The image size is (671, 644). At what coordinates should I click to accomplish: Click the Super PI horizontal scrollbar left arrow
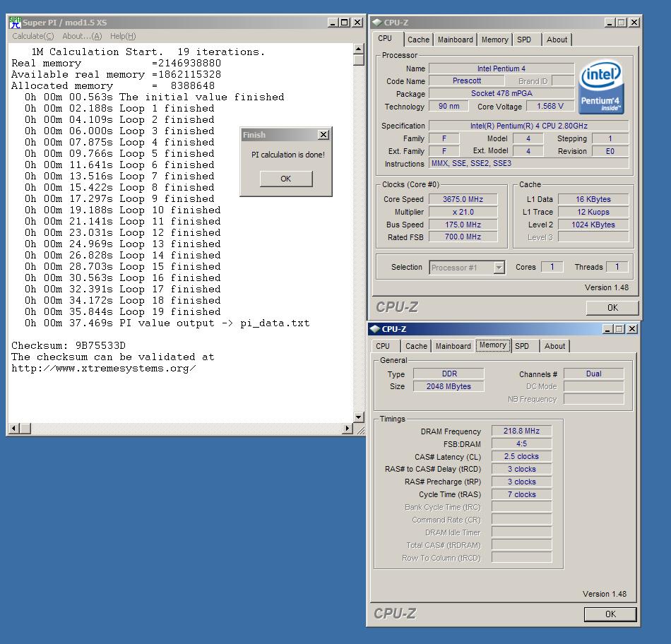(x=13, y=428)
